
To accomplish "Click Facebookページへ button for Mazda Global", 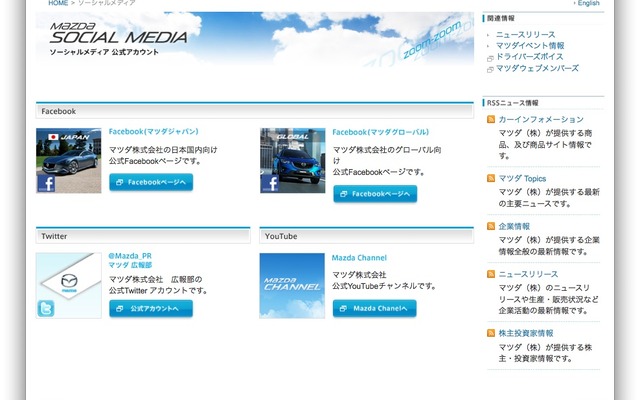I will 375,193.
